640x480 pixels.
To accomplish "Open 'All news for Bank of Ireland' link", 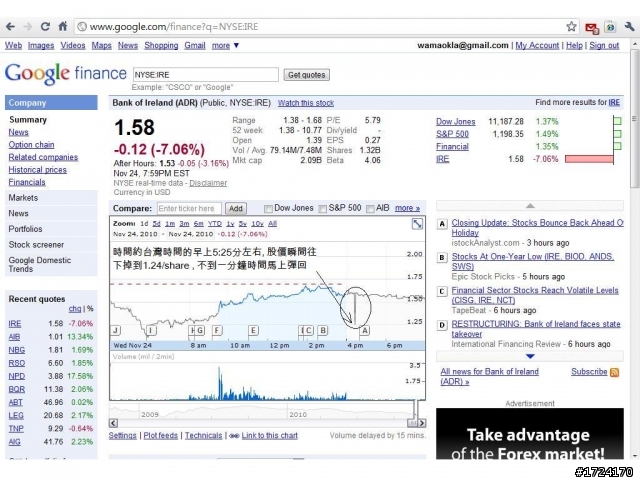I will tap(489, 377).
